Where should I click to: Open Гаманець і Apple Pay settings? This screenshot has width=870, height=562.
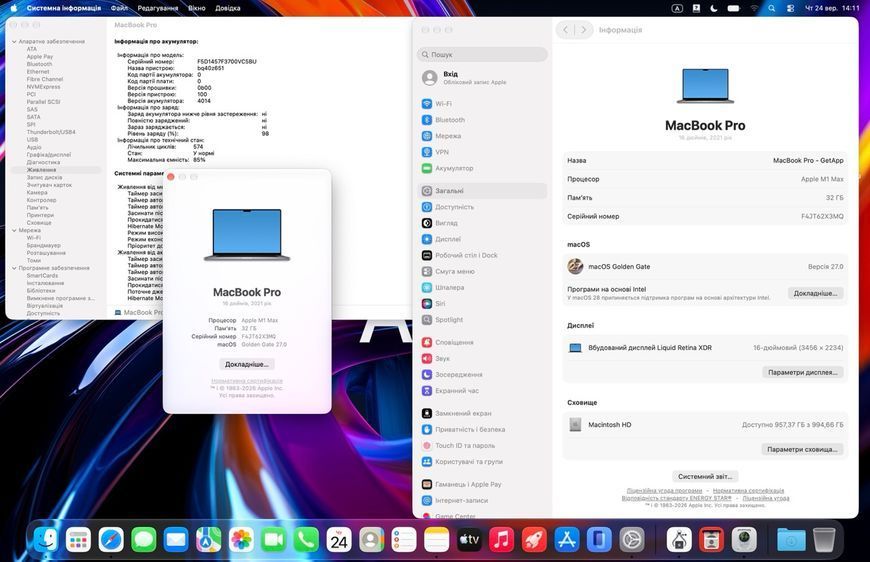482,484
